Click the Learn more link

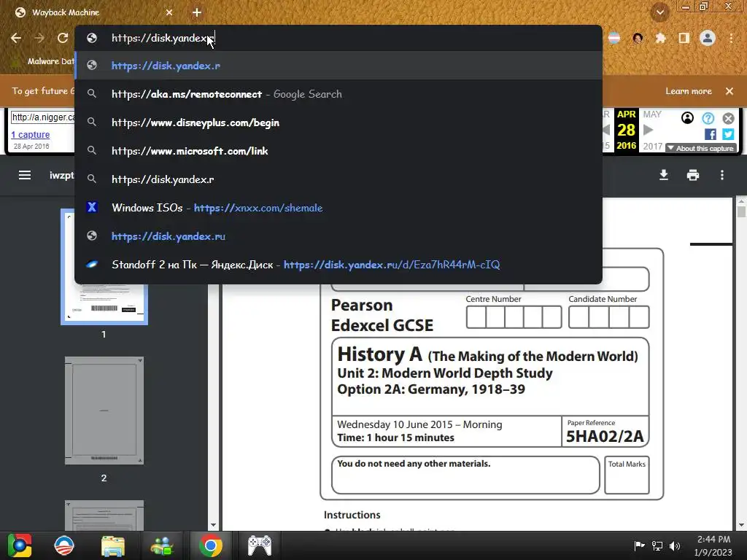689,91
